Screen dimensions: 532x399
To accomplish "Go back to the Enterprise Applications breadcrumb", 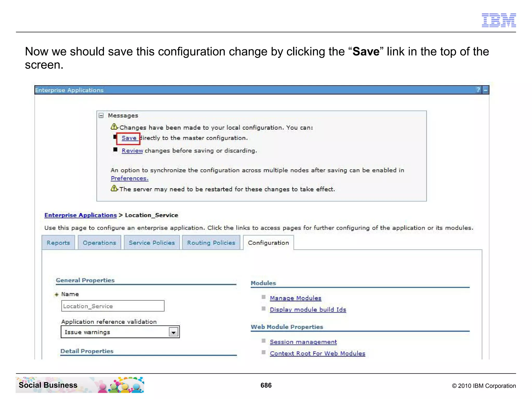I will tap(81, 215).
